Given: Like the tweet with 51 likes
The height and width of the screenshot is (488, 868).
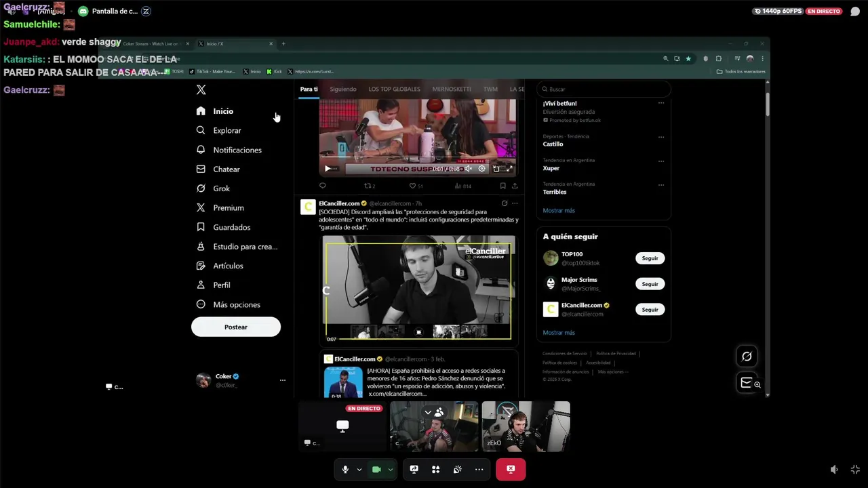Looking at the screenshot, I should 416,186.
